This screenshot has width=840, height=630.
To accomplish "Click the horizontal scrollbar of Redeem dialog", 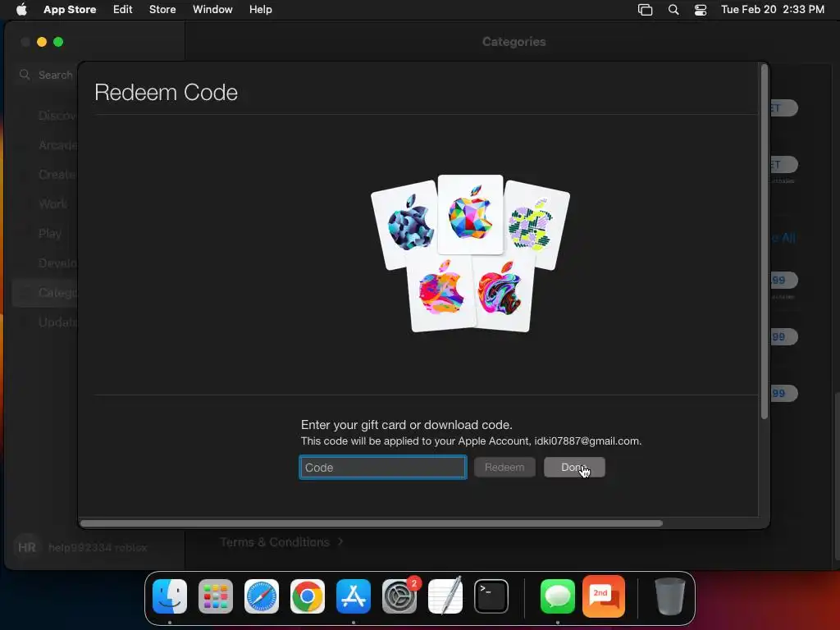I will [x=372, y=523].
